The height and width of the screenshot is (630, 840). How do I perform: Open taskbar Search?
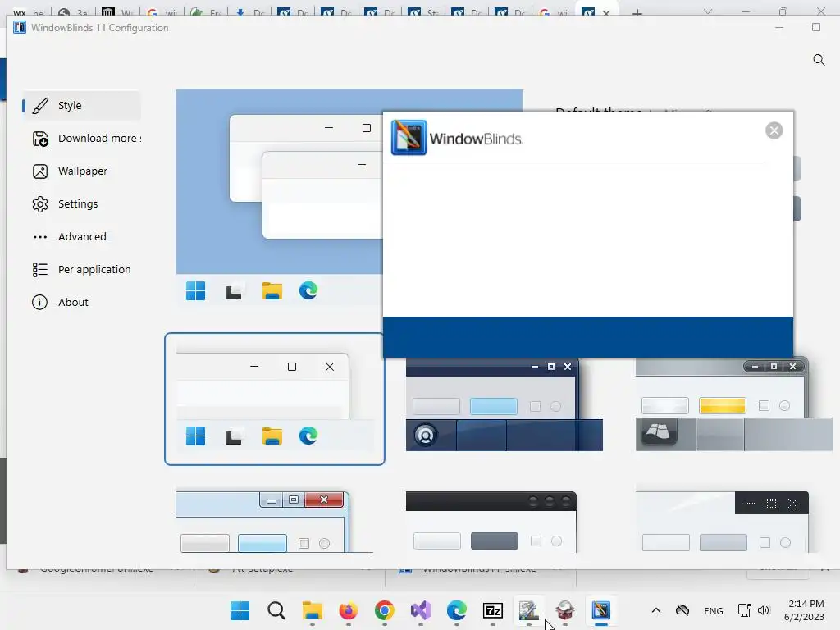point(276,610)
